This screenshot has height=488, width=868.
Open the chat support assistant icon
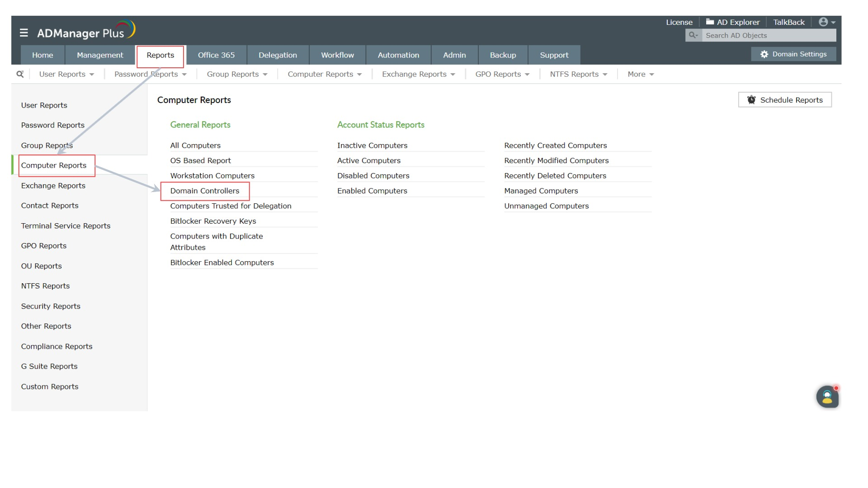827,397
